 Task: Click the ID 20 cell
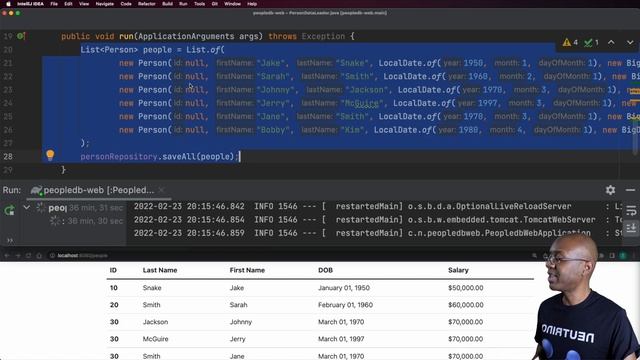click(114, 305)
